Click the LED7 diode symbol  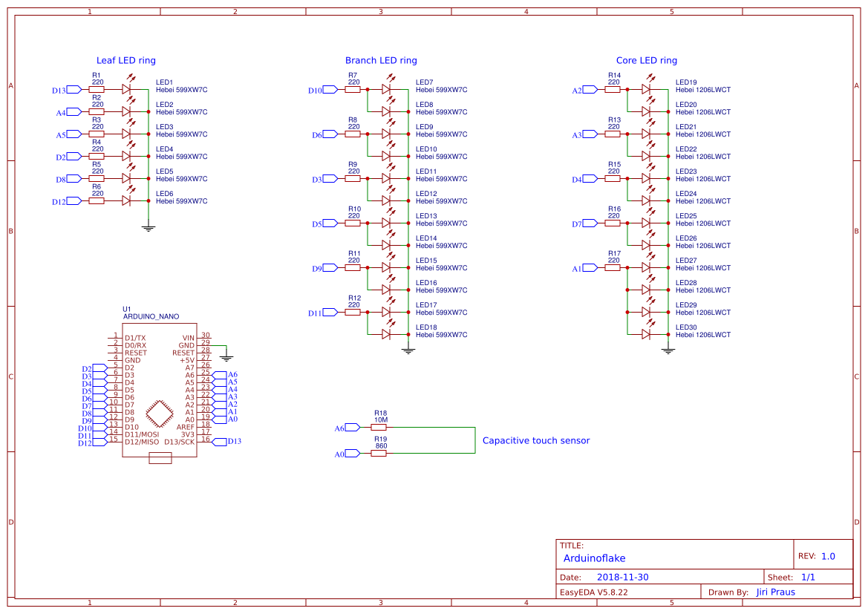[386, 89]
